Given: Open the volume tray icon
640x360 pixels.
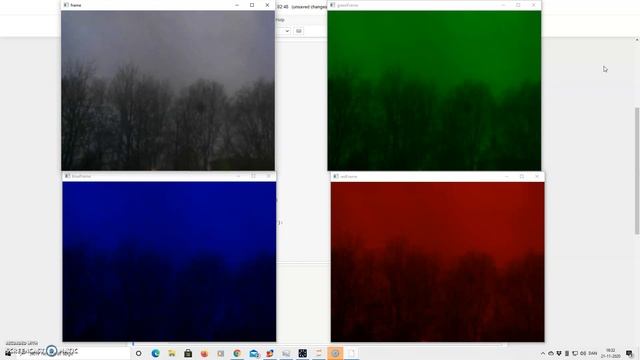Looking at the screenshot, I should coord(583,353).
